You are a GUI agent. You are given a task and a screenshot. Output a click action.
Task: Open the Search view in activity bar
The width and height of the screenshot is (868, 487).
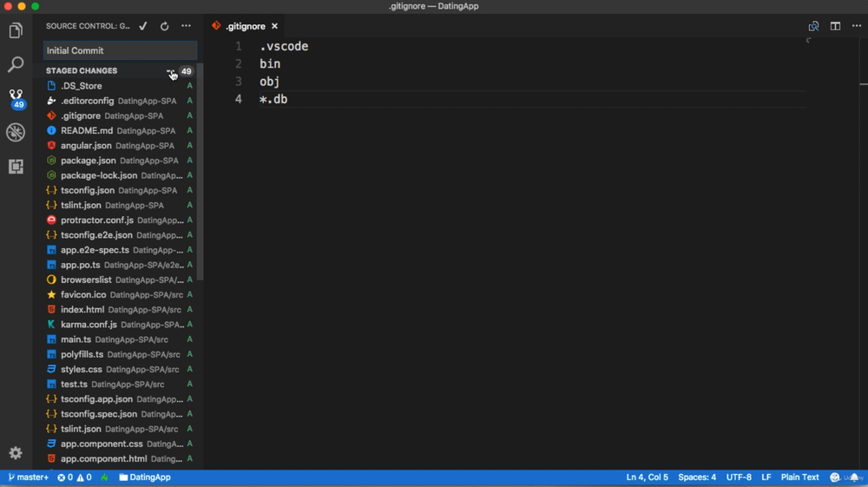click(x=16, y=64)
